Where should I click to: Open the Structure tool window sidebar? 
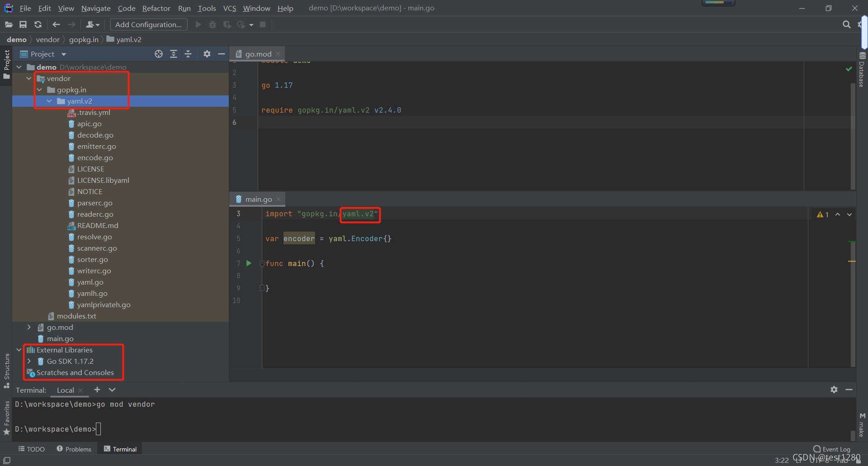click(6, 371)
